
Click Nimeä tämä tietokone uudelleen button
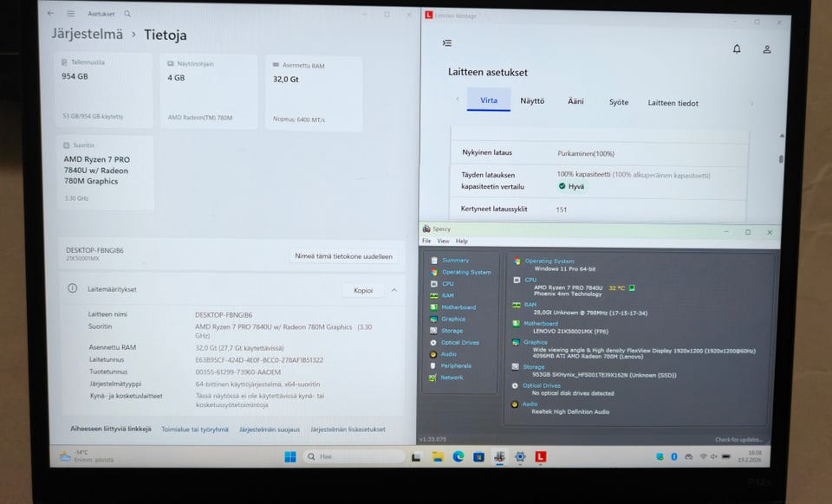click(x=343, y=256)
